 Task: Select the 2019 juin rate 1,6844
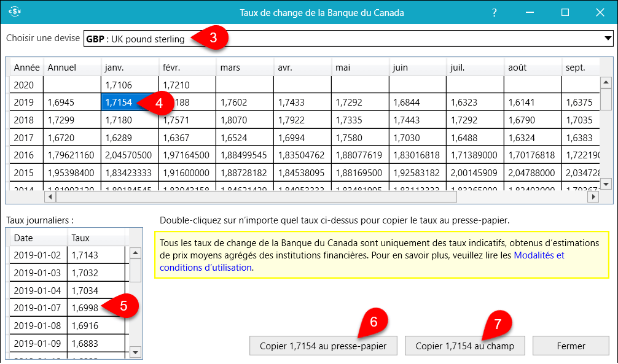pos(417,103)
